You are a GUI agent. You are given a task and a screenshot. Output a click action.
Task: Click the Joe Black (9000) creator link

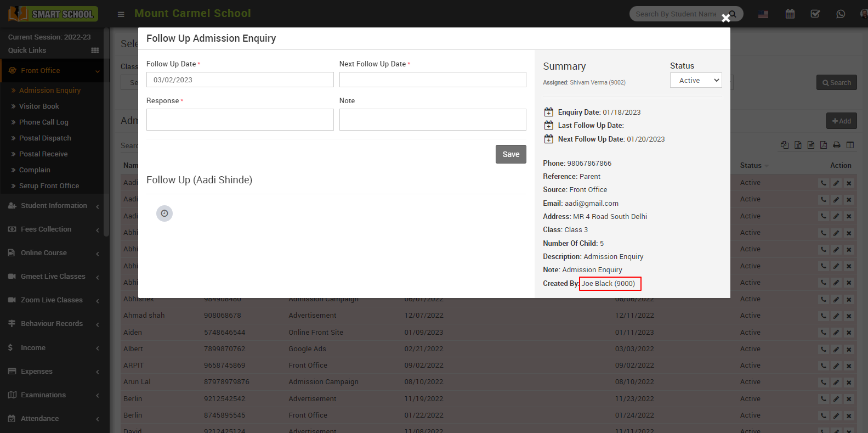coord(608,284)
